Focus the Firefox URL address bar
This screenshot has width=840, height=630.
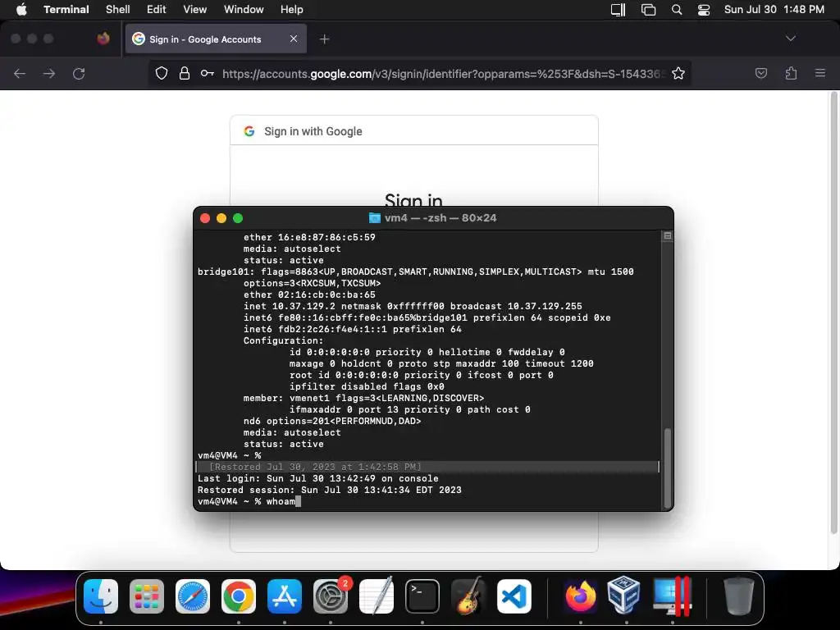442,73
